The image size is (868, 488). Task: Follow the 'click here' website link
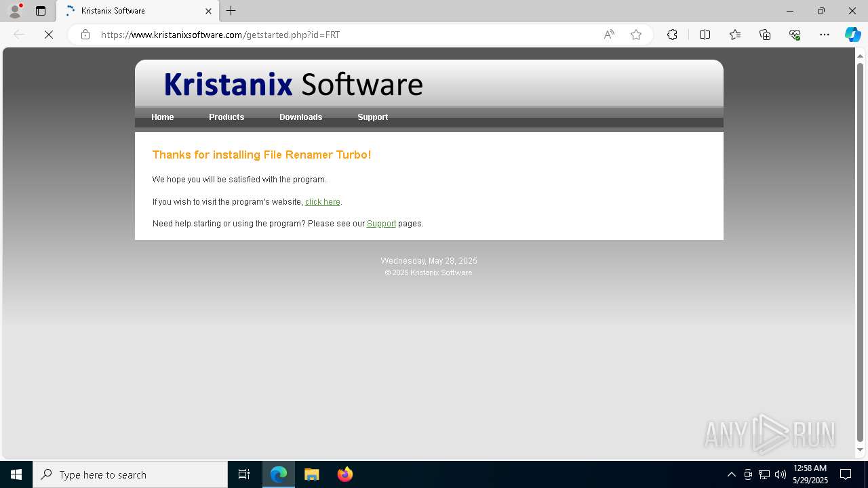(x=323, y=202)
